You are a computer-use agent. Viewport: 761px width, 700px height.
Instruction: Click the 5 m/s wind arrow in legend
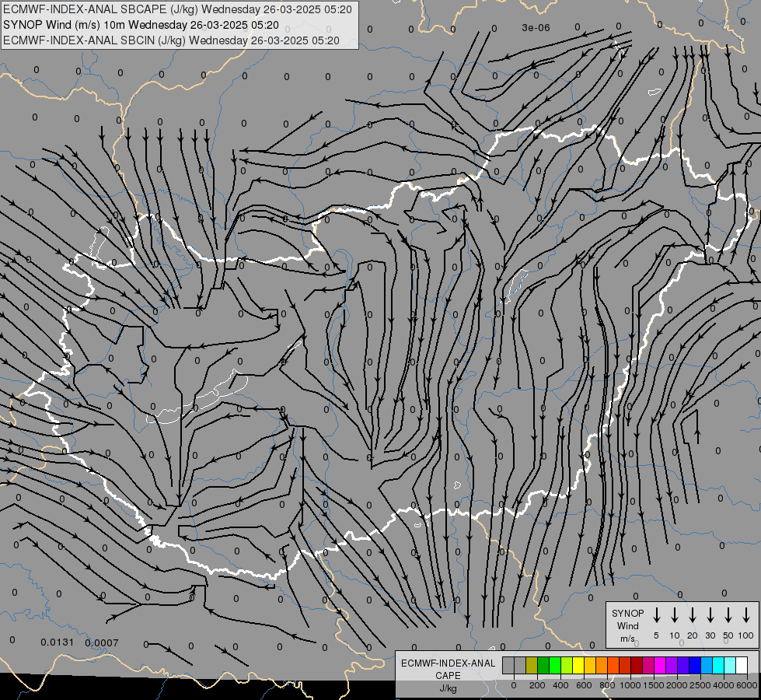[656, 615]
